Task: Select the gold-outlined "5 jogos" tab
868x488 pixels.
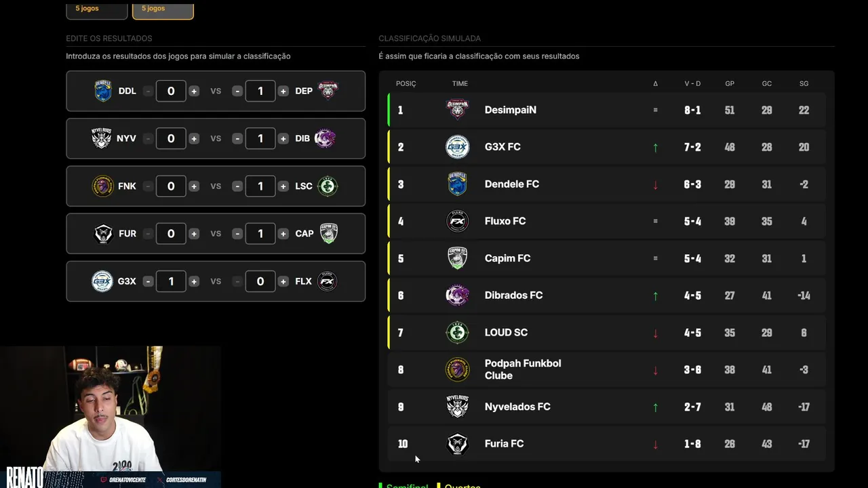Action: pos(163,9)
